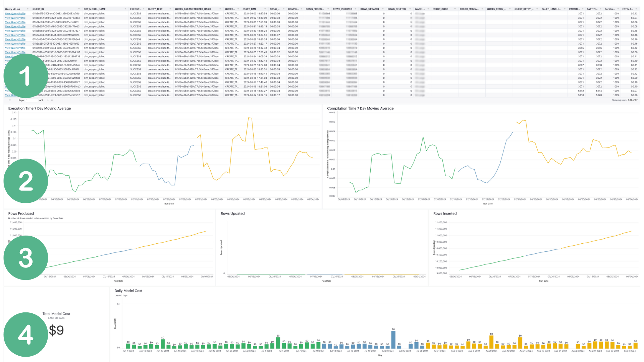Click the $9 Total Model Cost value

[56, 330]
